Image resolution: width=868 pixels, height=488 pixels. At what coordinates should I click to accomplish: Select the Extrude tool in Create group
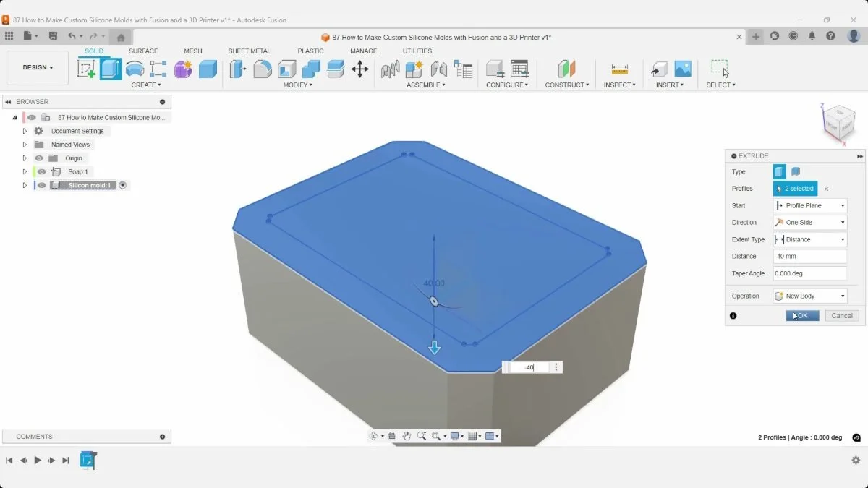tap(111, 69)
